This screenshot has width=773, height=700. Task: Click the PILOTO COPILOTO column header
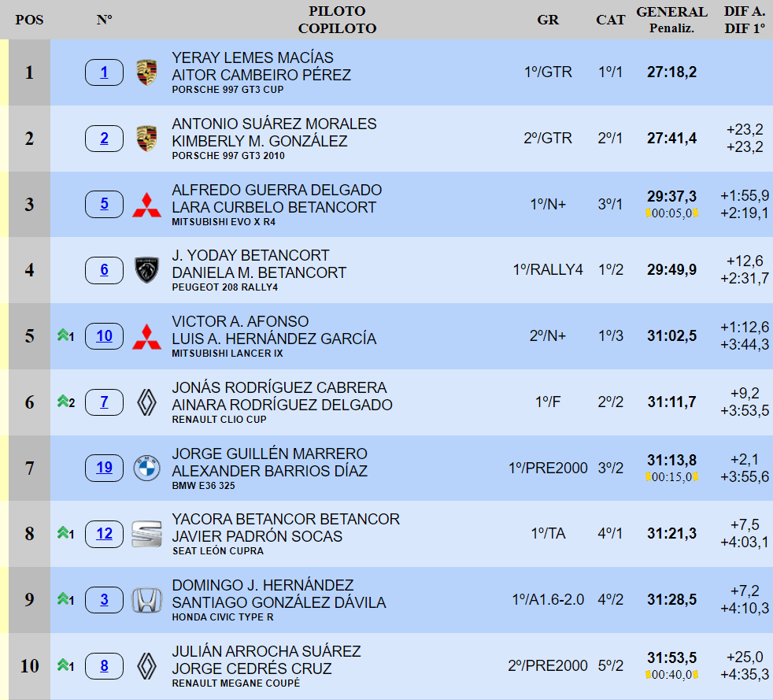tap(337, 20)
